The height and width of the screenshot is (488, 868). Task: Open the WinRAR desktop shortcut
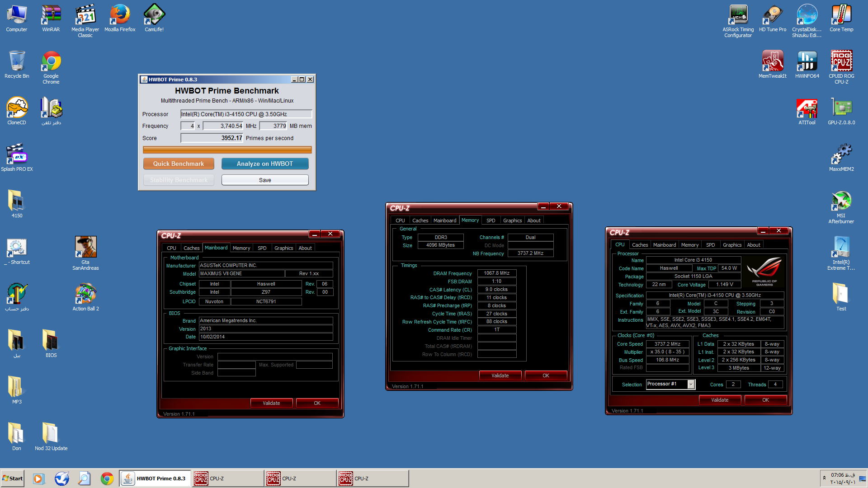pos(51,18)
